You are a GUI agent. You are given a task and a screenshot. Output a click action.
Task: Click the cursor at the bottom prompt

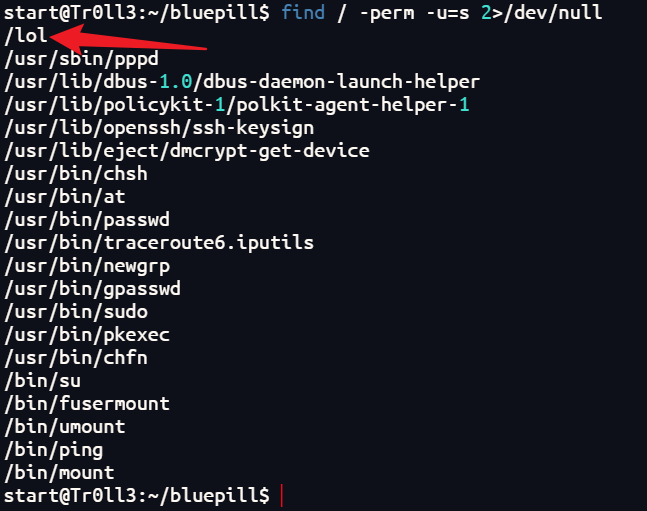(x=282, y=495)
